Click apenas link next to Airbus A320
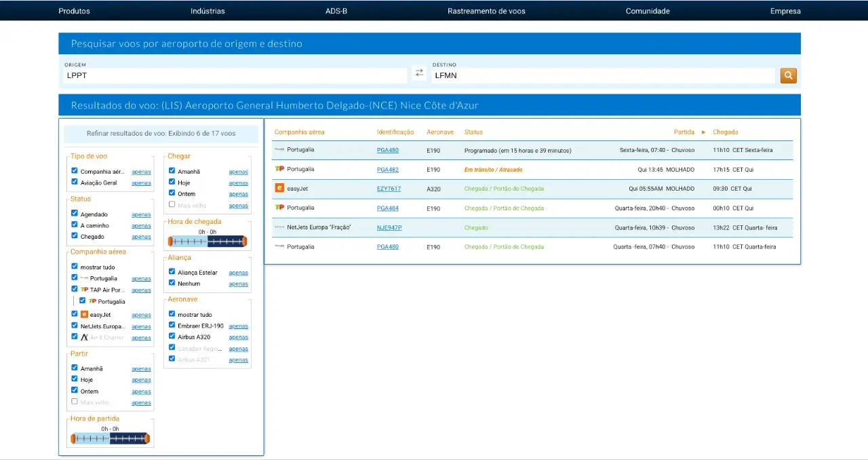The image size is (868, 460). [239, 337]
